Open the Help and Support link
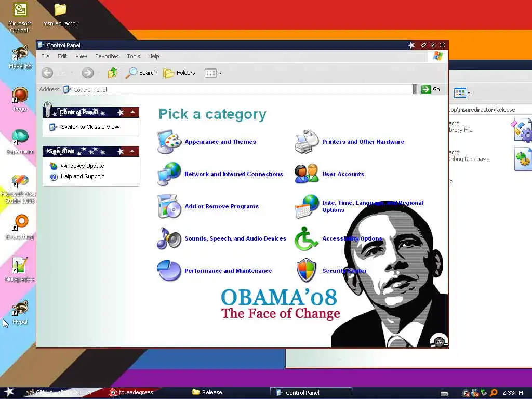The height and width of the screenshot is (399, 532). tap(83, 177)
